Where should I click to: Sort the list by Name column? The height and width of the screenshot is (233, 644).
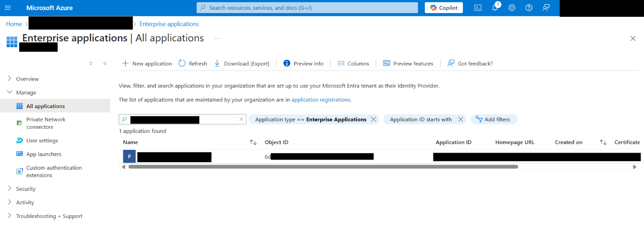pos(253,142)
